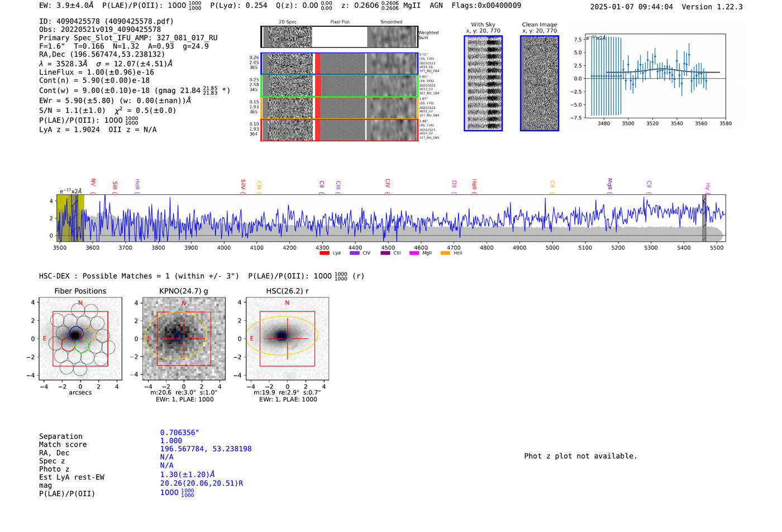
Task: Select the SiII line marker above the spectrum
Action: [x=115, y=186]
